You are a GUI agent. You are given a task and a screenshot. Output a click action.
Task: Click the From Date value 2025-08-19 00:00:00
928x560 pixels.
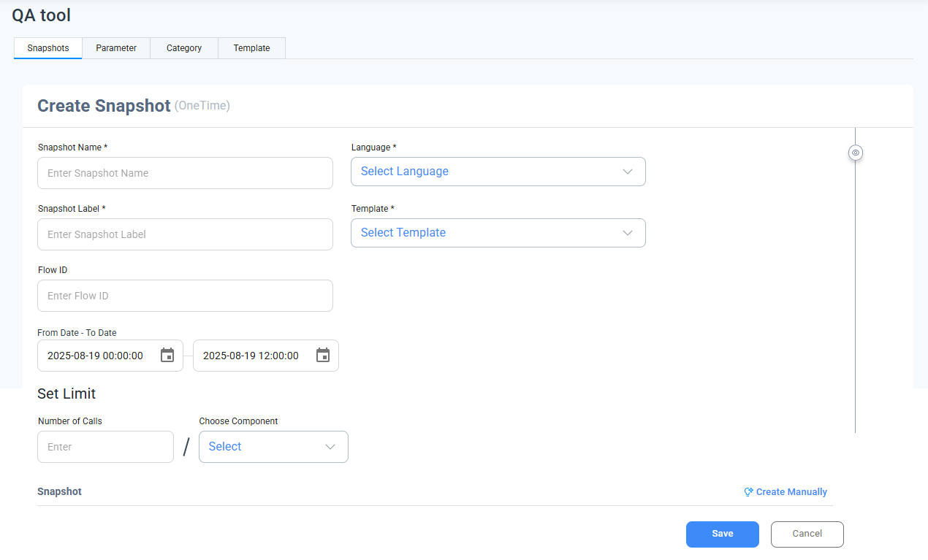click(x=96, y=356)
